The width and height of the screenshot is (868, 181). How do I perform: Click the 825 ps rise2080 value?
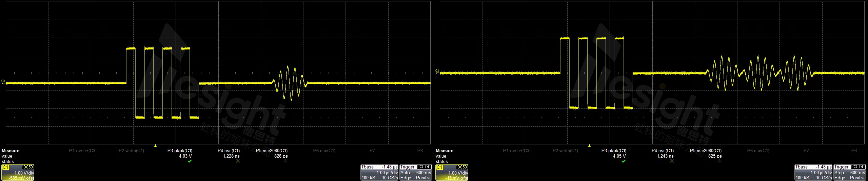(715, 156)
